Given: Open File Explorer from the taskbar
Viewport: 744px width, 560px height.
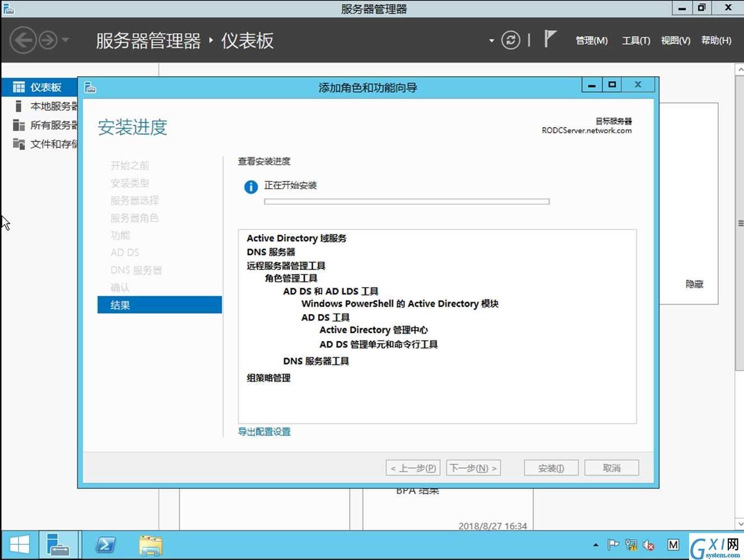Looking at the screenshot, I should tap(151, 545).
